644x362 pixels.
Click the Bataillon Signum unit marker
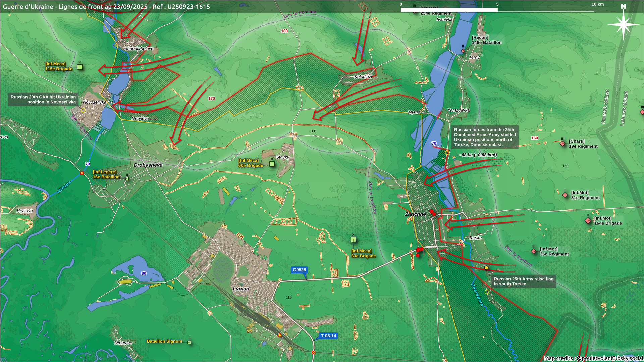point(189,342)
